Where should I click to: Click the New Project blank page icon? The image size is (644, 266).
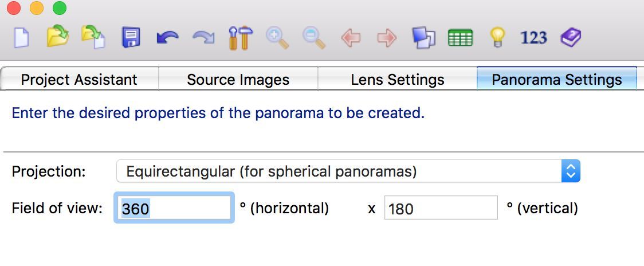coord(21,38)
